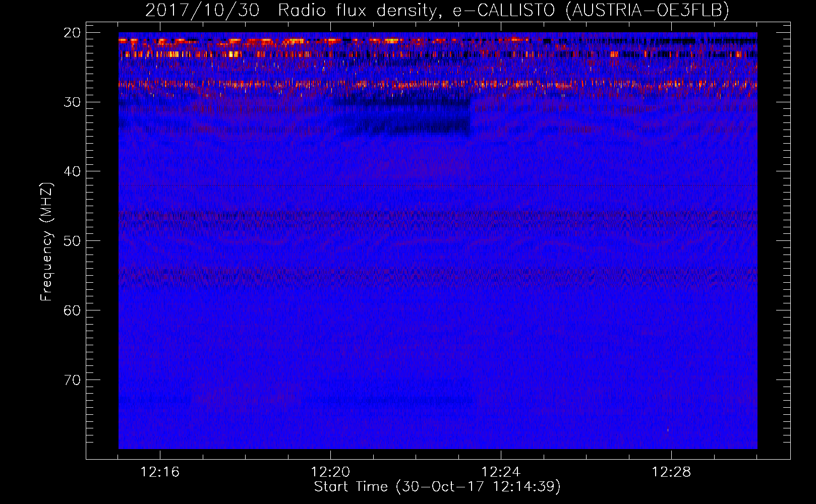Click the 40 MHz frequency tick label
Viewport: 816px width, 504px height.
[73, 171]
